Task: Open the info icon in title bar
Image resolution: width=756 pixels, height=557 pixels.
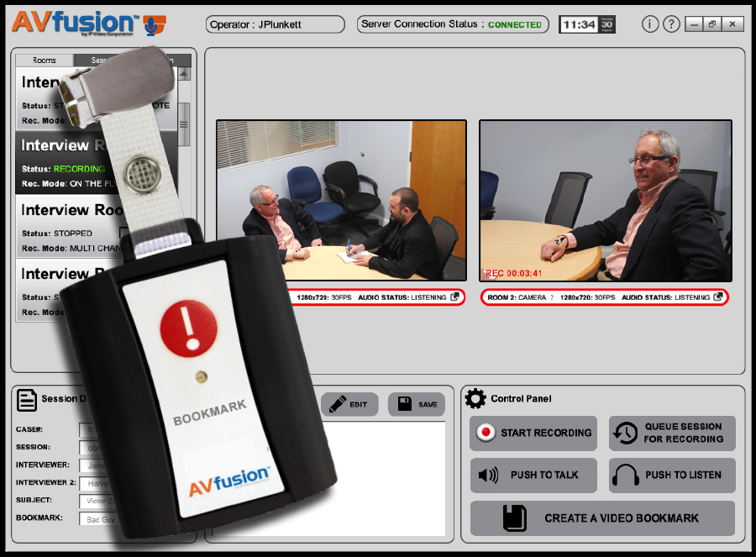Action: (x=650, y=24)
